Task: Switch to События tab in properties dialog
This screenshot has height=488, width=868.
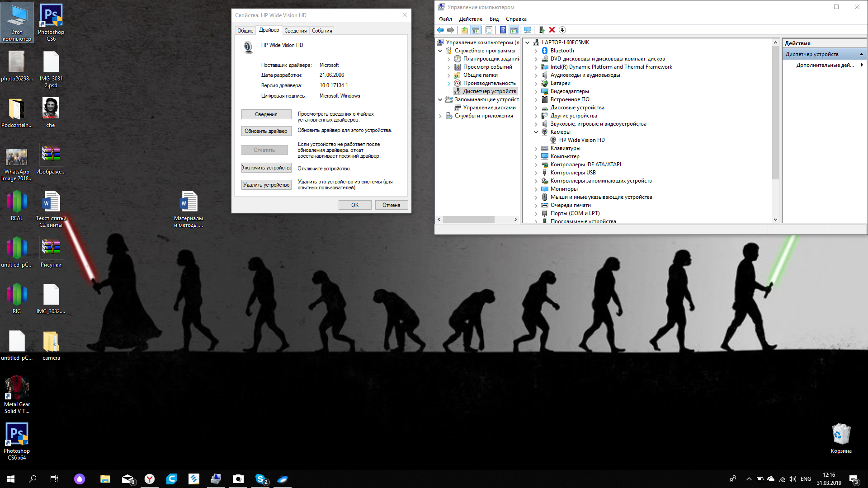Action: coord(322,31)
